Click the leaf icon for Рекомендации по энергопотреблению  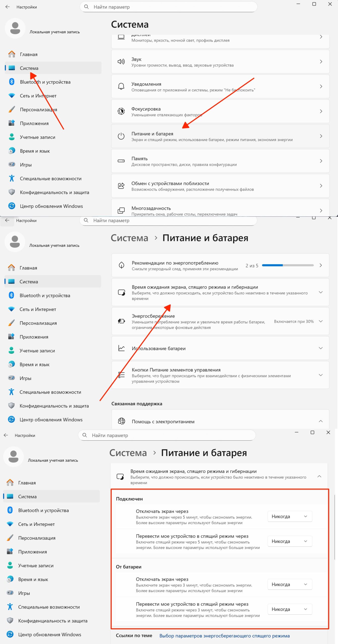coord(122,265)
